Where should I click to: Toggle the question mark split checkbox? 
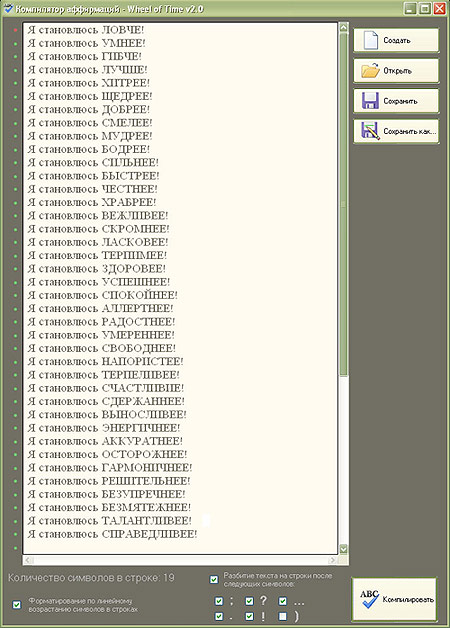click(x=249, y=601)
